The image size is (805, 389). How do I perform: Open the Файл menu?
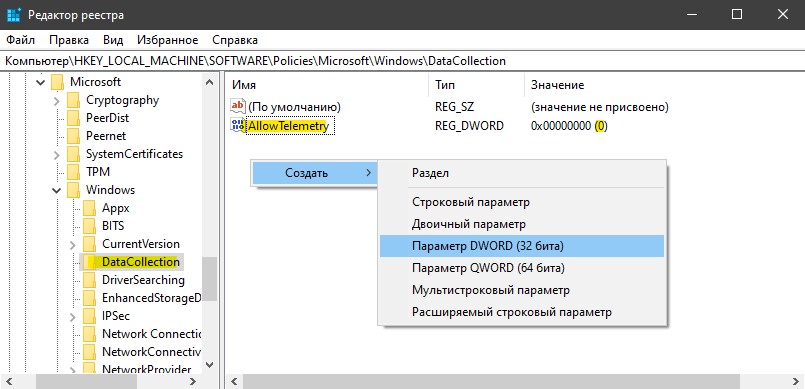click(x=21, y=40)
